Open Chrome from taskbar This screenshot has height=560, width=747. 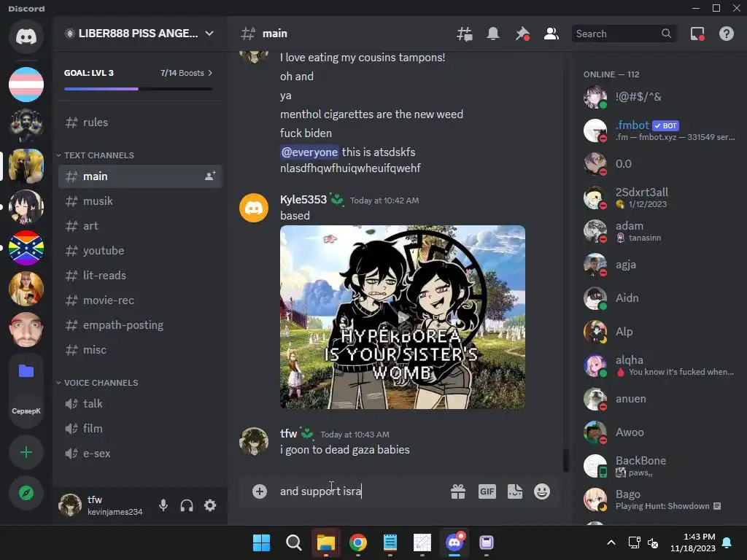(357, 542)
